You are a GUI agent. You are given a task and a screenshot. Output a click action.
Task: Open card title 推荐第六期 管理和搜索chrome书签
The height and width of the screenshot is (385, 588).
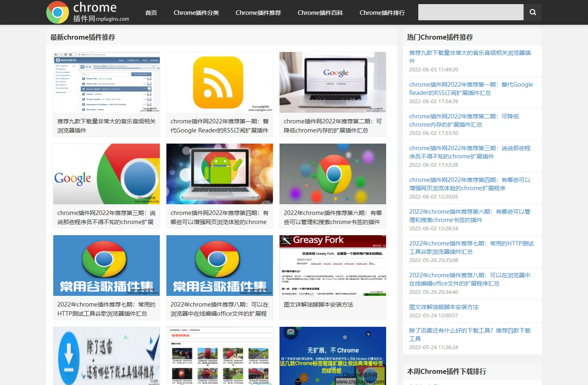pos(333,217)
